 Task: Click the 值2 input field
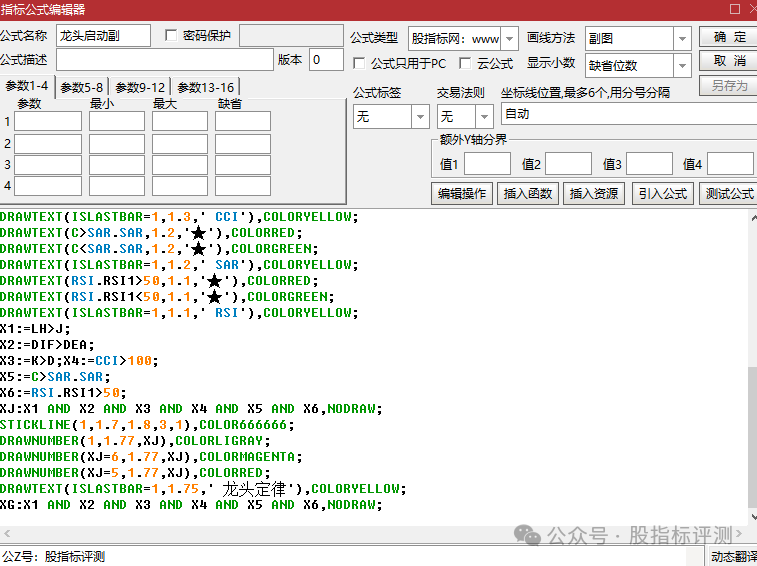pos(568,164)
